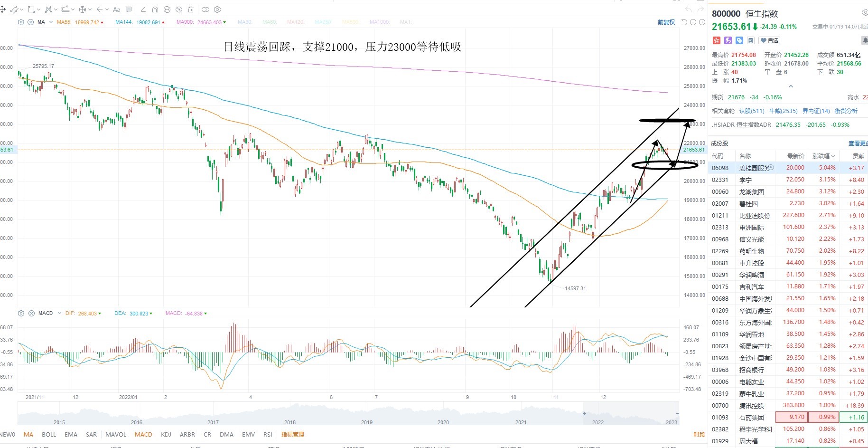Switch to the BOLL indicator tab

pyautogui.click(x=49, y=435)
